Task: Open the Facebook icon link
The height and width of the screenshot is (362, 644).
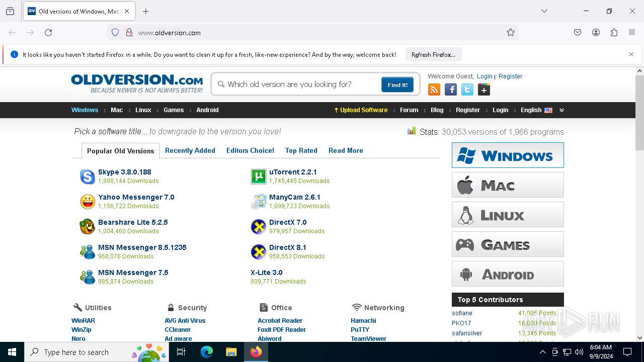Action: [451, 90]
